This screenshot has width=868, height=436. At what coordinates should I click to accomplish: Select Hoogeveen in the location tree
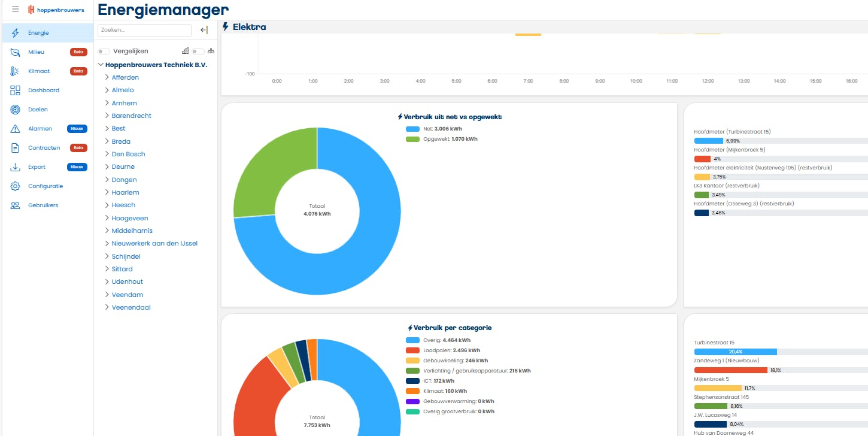[130, 218]
